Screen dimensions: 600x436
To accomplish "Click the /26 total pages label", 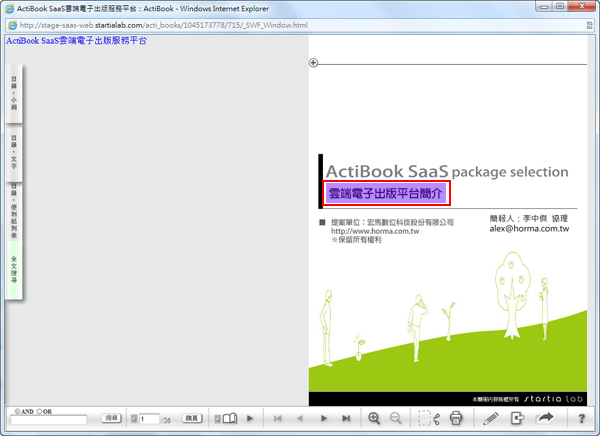I will (166, 420).
